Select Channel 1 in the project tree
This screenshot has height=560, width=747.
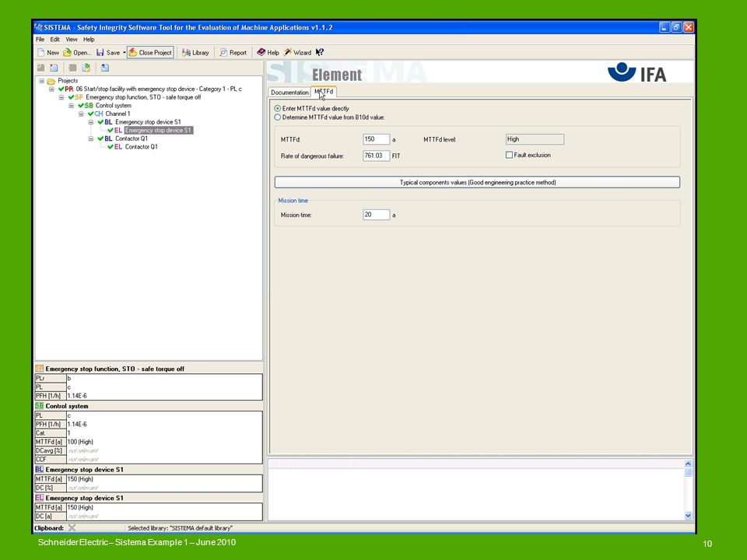(x=117, y=114)
